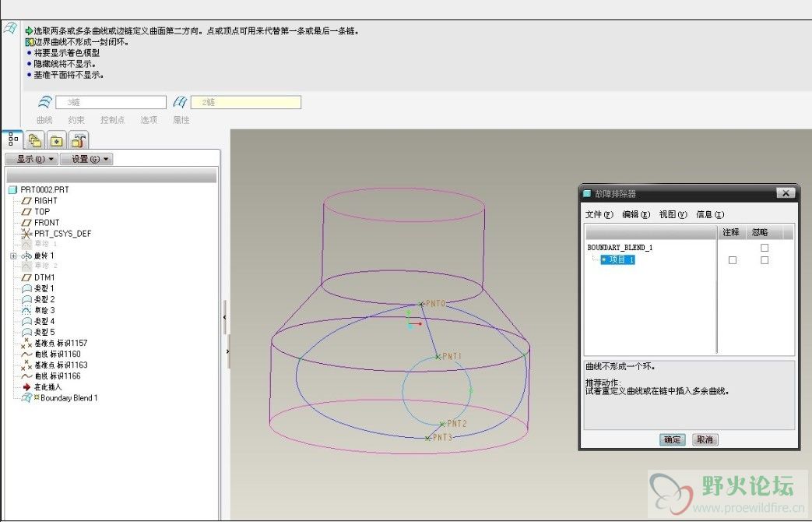Open the 显示(D) dropdown menu
Viewport: 812px width, 522px height.
(32, 159)
